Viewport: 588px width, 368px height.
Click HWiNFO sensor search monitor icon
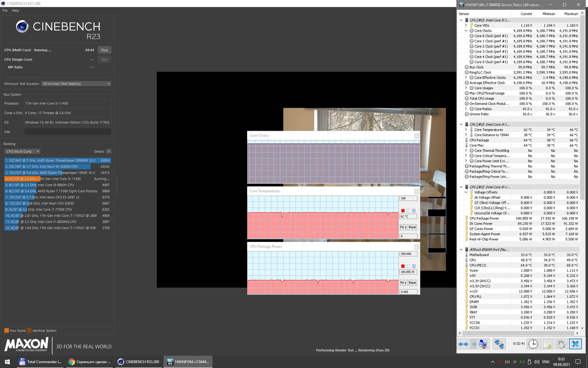coord(482,344)
